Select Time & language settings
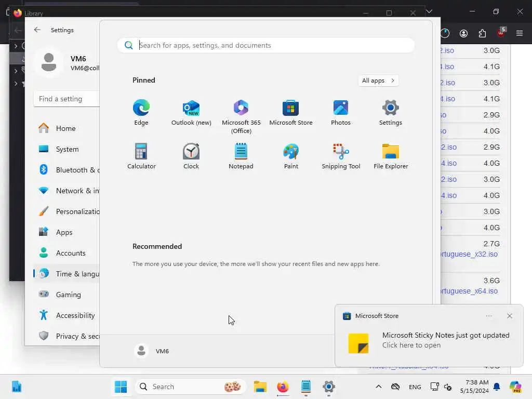532x399 pixels. coord(66,274)
